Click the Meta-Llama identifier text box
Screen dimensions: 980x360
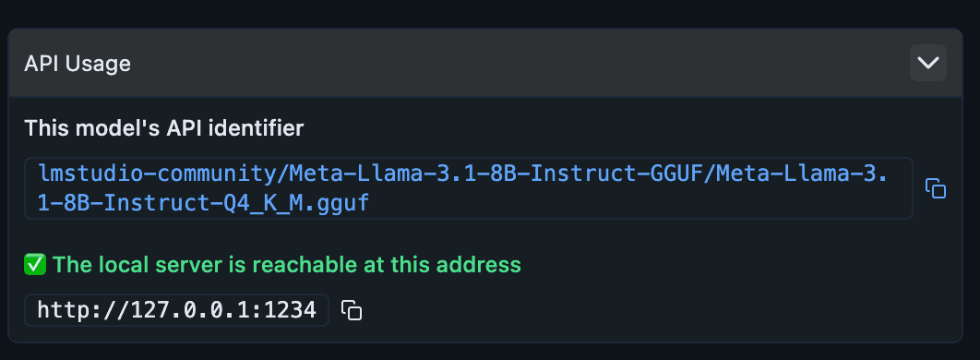pos(469,188)
